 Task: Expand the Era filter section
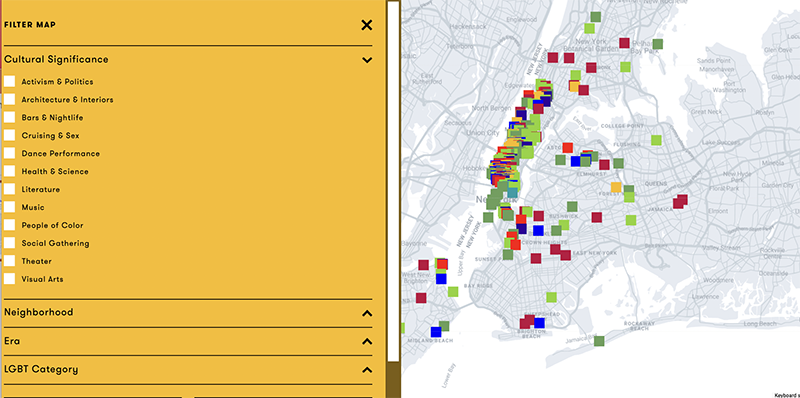coord(366,341)
